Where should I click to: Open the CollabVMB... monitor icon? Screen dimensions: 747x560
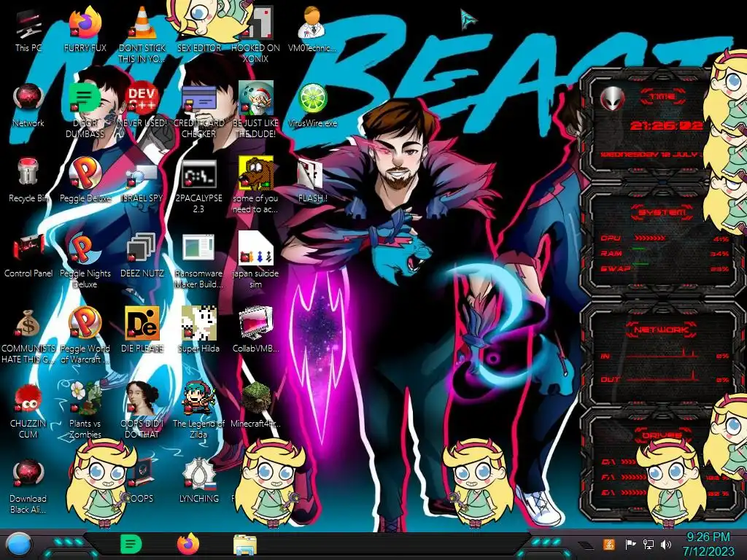(x=256, y=330)
